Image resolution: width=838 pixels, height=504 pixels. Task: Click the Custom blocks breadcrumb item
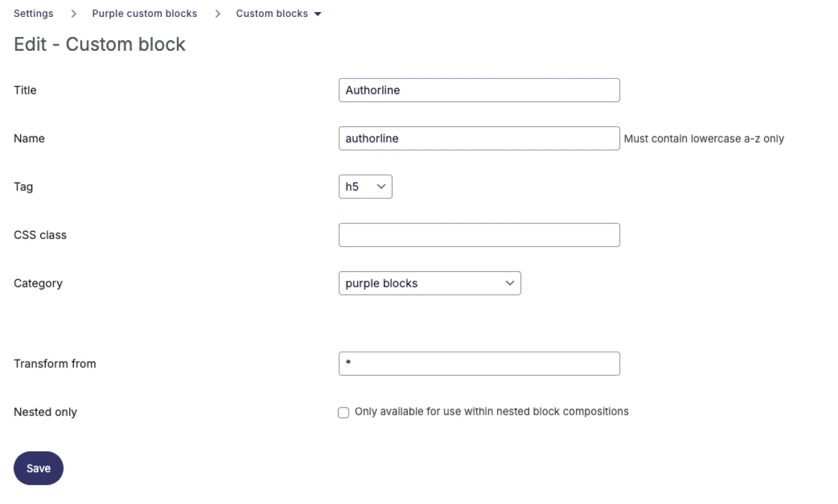[272, 13]
